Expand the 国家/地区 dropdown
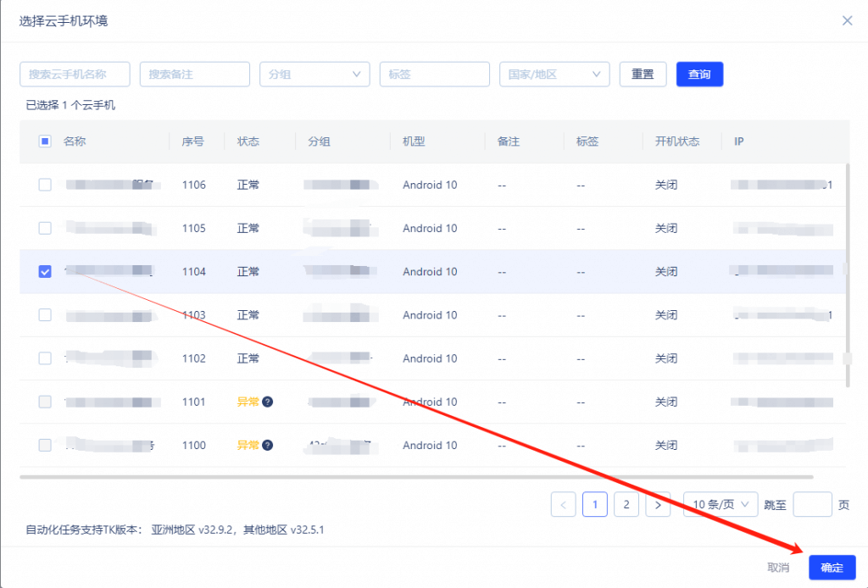The width and height of the screenshot is (868, 588). tap(554, 75)
